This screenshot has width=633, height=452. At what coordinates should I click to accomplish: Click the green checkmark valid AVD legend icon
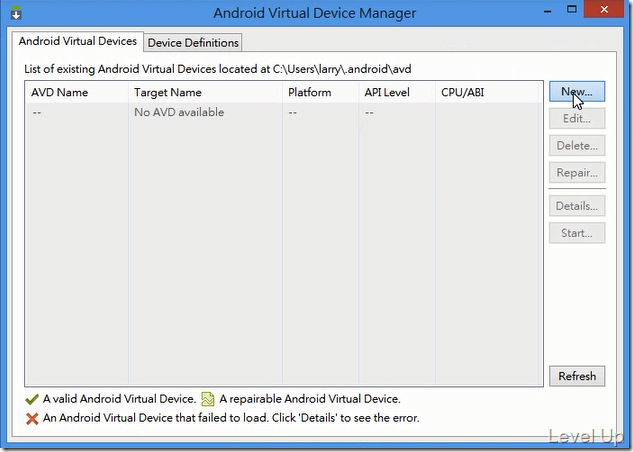click(32, 399)
